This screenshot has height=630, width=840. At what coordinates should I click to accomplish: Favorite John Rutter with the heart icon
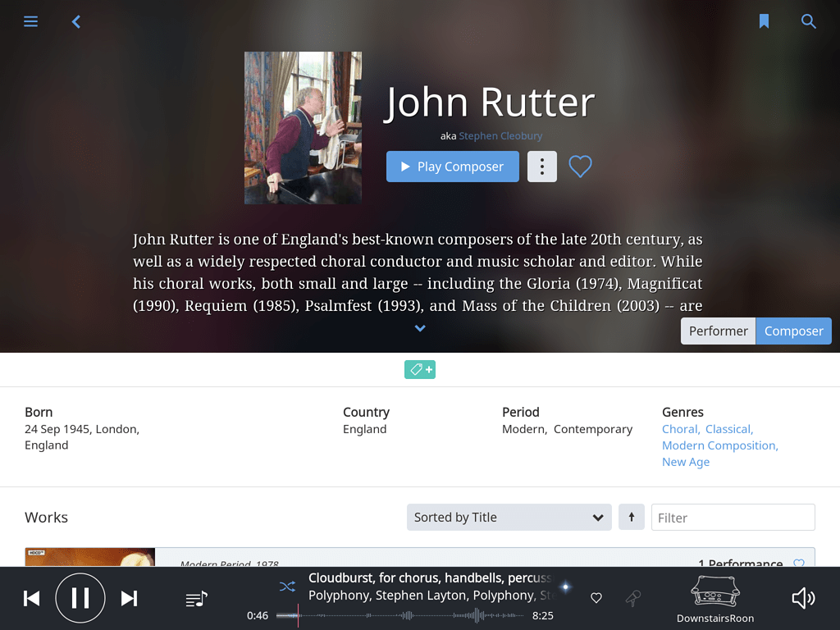(580, 167)
